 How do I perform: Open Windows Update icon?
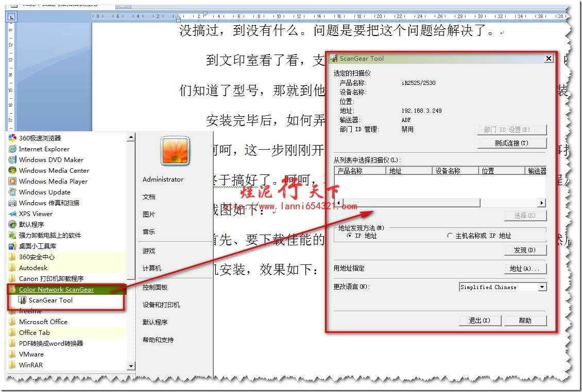12,192
